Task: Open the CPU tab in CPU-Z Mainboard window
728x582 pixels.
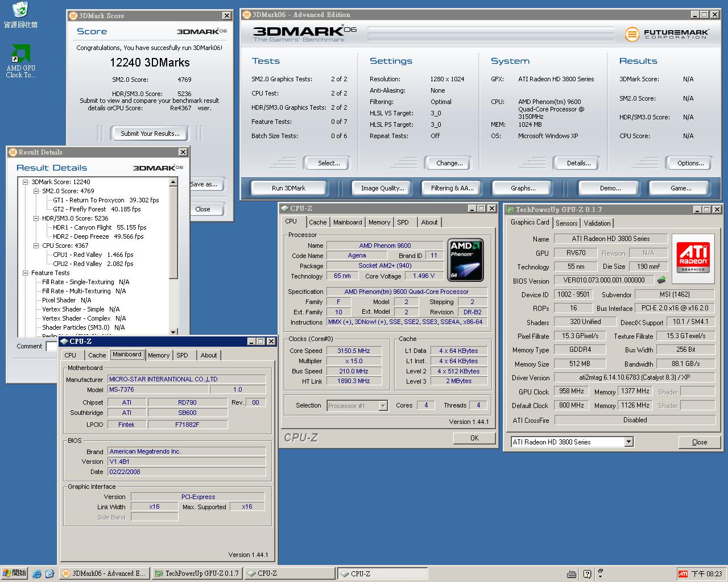Action: (x=70, y=355)
